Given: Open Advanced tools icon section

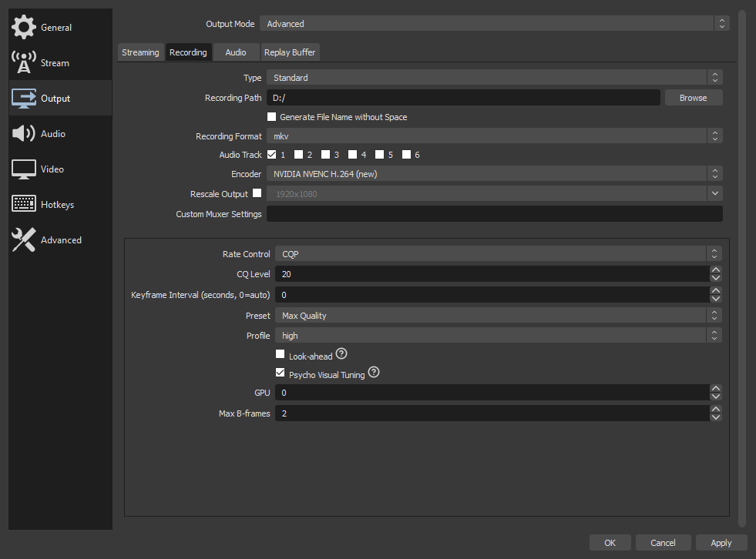Looking at the screenshot, I should coord(24,239).
